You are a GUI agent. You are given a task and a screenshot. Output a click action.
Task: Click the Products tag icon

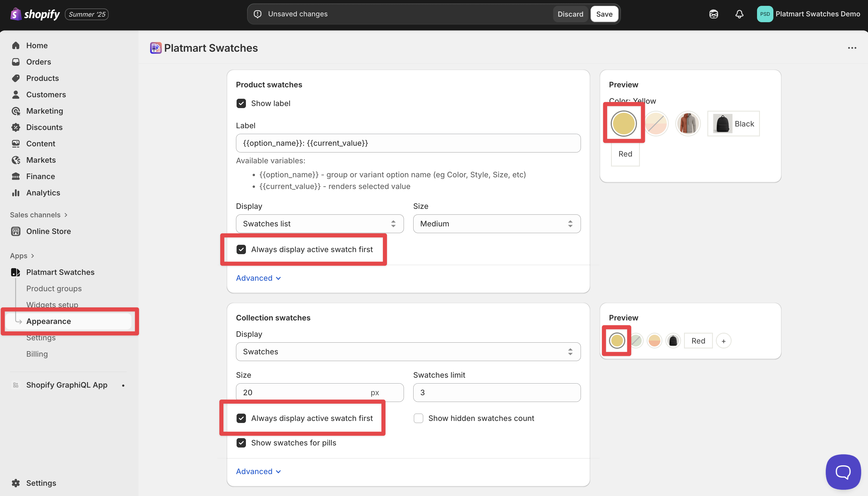pyautogui.click(x=16, y=78)
